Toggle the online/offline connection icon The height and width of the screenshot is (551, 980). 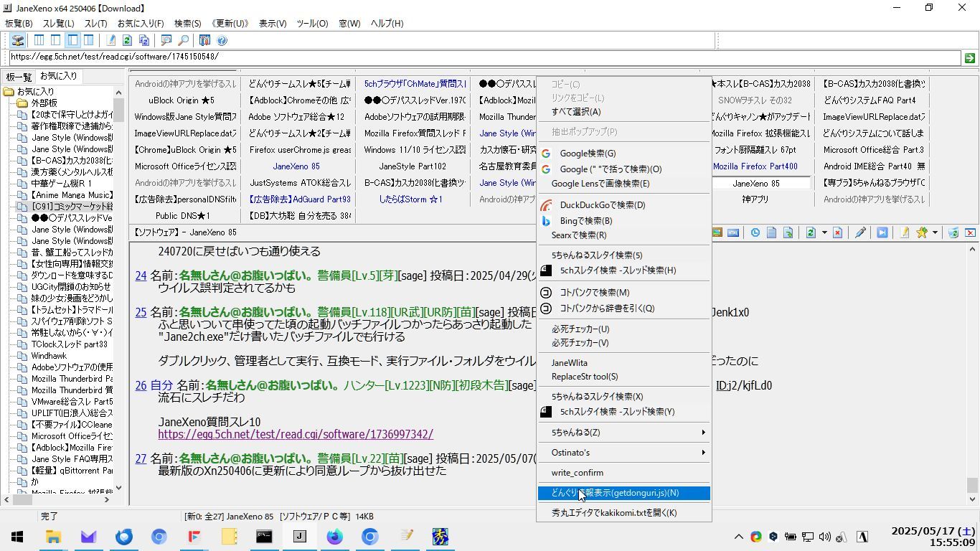pyautogui.click(x=18, y=41)
